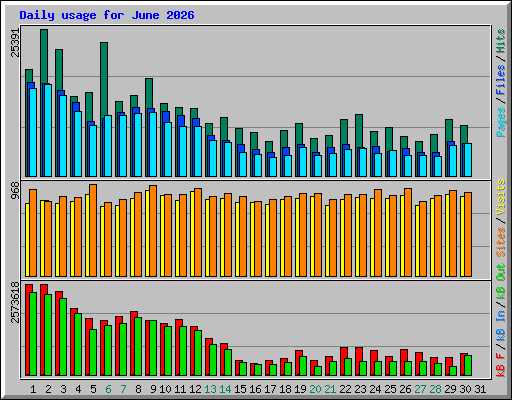Select the orange Sites bar for day 26
Image resolution: width=512 pixels, height=400 pixels.
(408, 232)
